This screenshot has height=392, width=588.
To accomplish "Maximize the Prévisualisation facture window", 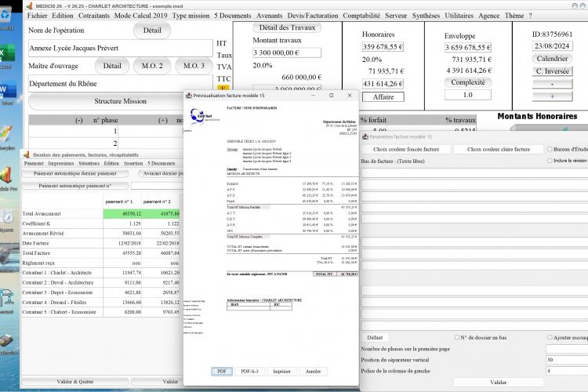I will tap(331, 96).
